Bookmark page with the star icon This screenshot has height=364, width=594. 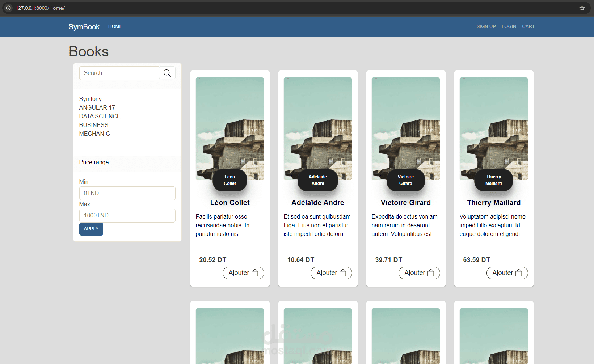tap(582, 8)
